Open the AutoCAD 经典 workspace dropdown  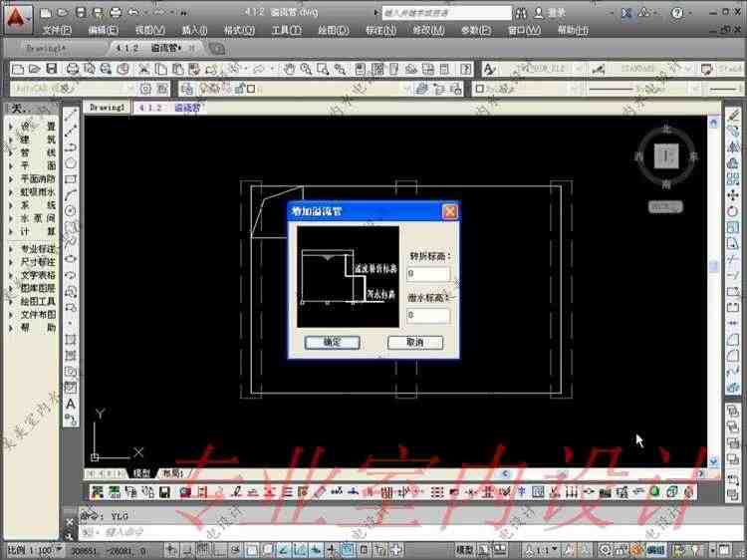[129, 89]
